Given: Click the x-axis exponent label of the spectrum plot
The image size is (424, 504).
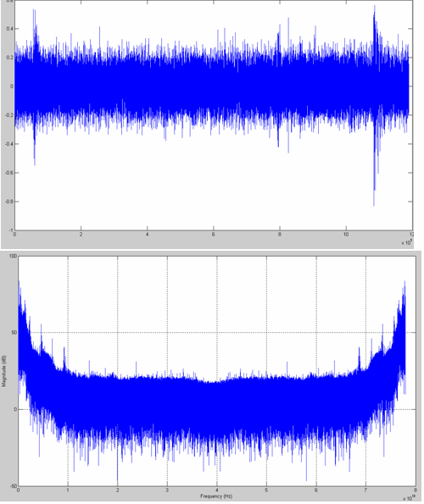Looking at the screenshot, I should tap(410, 498).
